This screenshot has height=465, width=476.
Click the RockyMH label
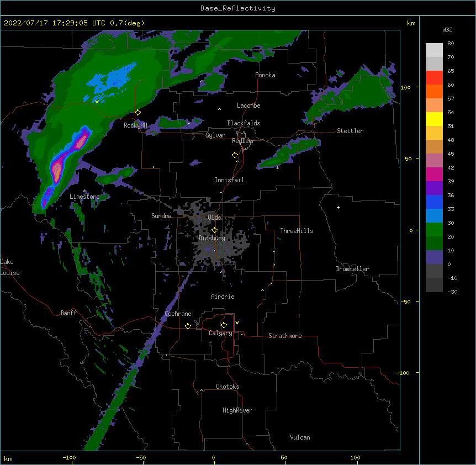(x=135, y=125)
